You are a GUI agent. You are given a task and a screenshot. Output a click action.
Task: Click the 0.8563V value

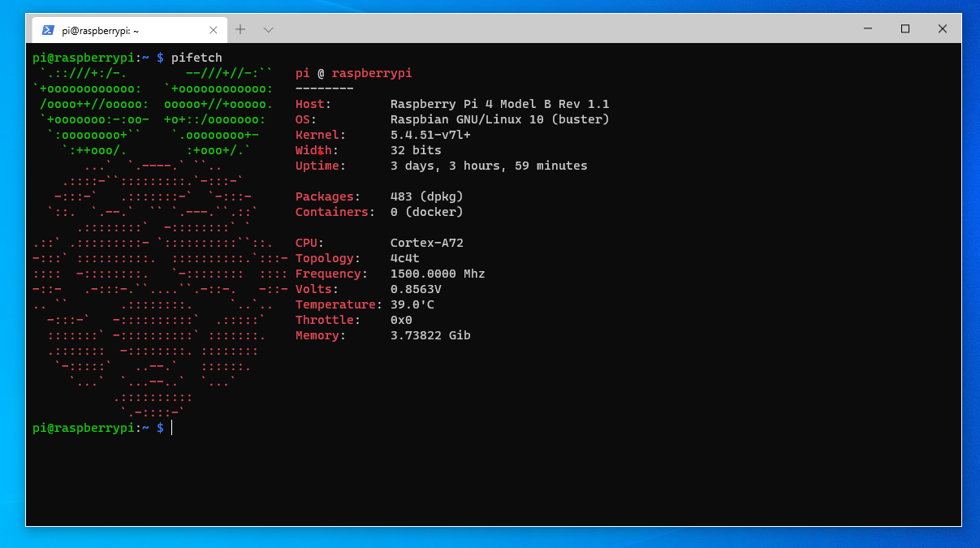tap(416, 289)
